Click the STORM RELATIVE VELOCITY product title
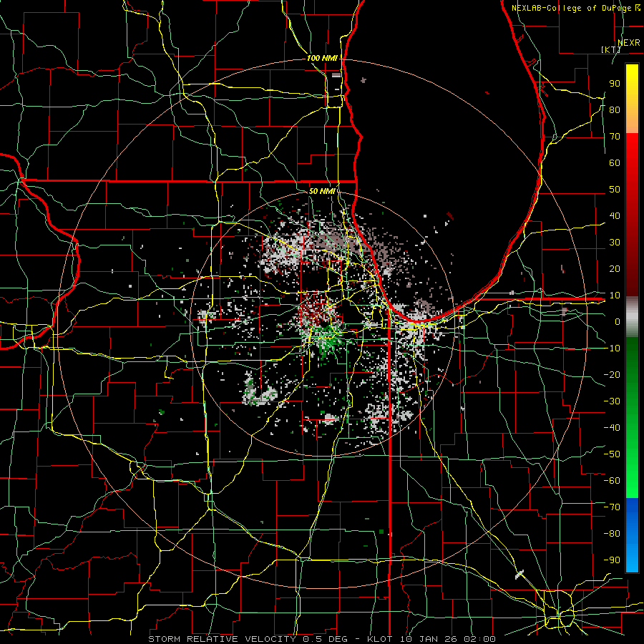644x644 pixels. click(x=222, y=639)
